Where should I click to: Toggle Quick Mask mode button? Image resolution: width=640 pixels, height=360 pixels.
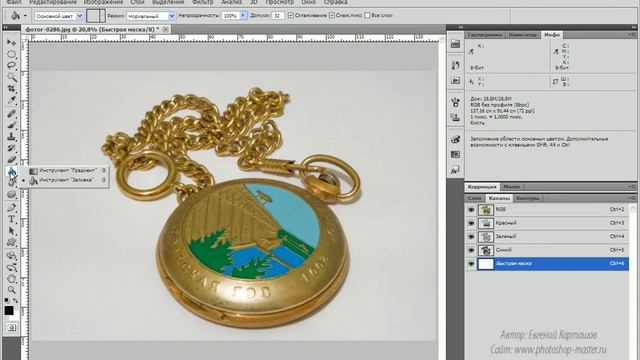[x=11, y=328]
